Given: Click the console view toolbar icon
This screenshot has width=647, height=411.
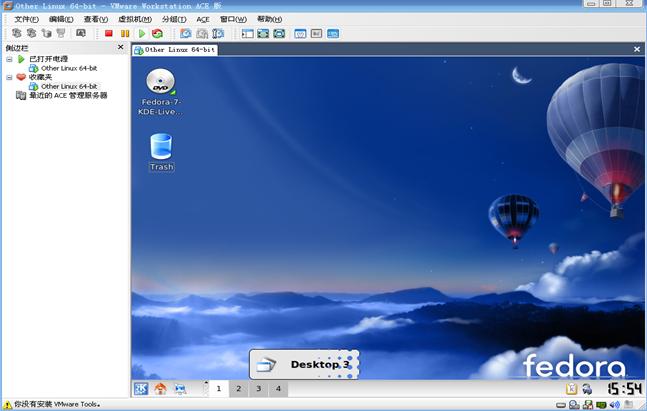Looking at the screenshot, I should pyautogui.click(x=333, y=33).
